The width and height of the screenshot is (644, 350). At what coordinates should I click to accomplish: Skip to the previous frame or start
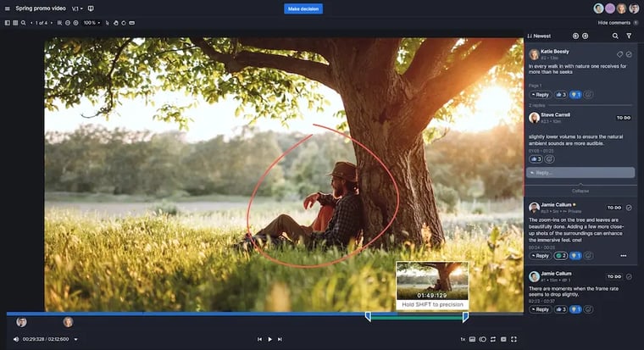click(259, 339)
